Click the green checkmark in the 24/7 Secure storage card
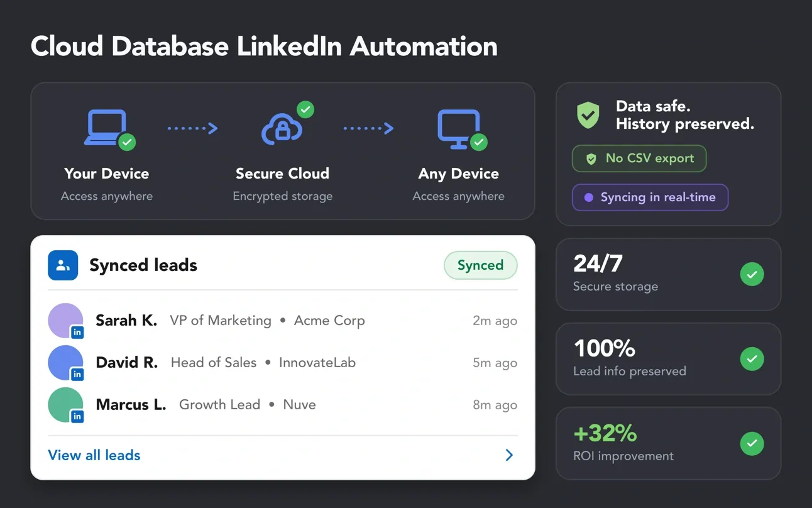Viewport: 812px width, 508px height. coord(752,274)
